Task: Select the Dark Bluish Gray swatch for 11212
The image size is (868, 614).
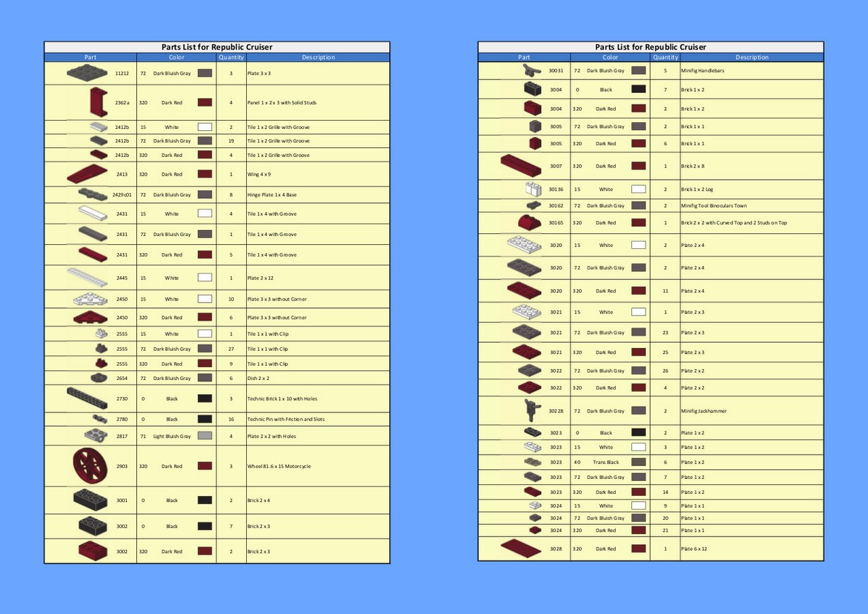Action: [205, 73]
